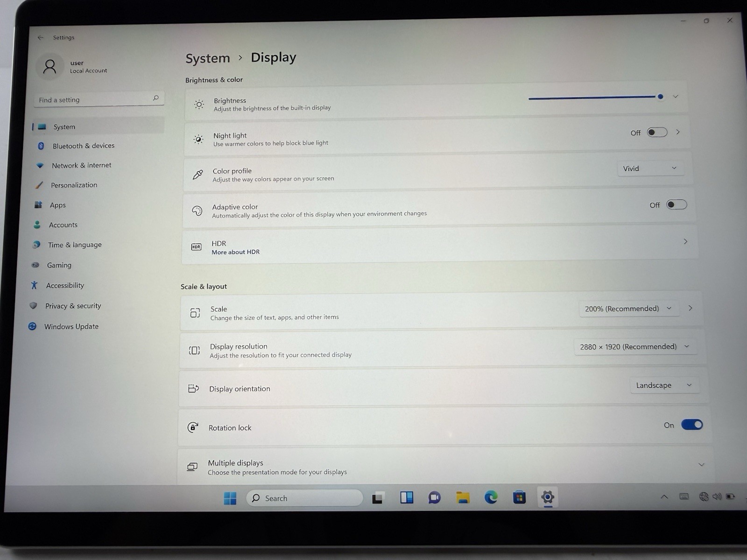Open Task View from the taskbar
This screenshot has width=747, height=560.
378,498
